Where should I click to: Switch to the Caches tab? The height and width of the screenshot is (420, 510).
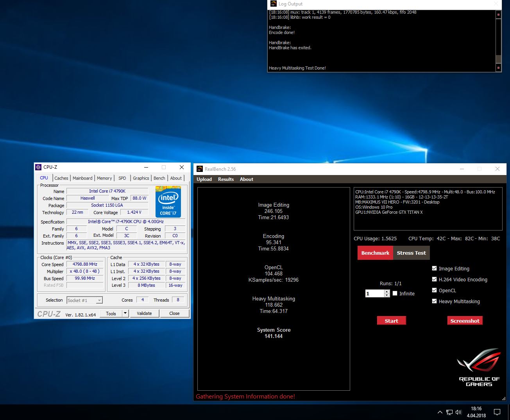[x=61, y=178]
